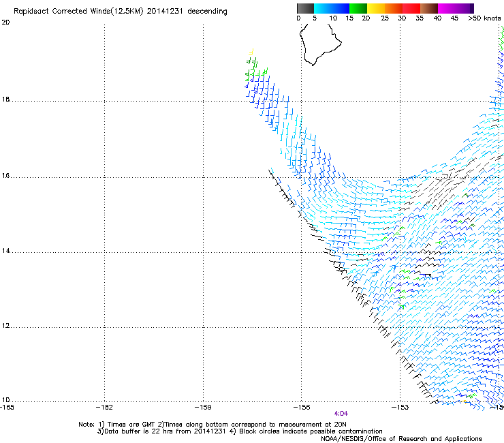Click the '-153' longitude axis label
Image resolution: width=504 pixels, height=443 pixels.
(400, 408)
